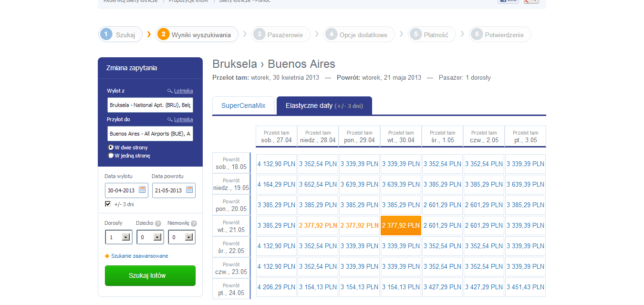Open the calendar icon for Data powrotu

click(x=189, y=190)
